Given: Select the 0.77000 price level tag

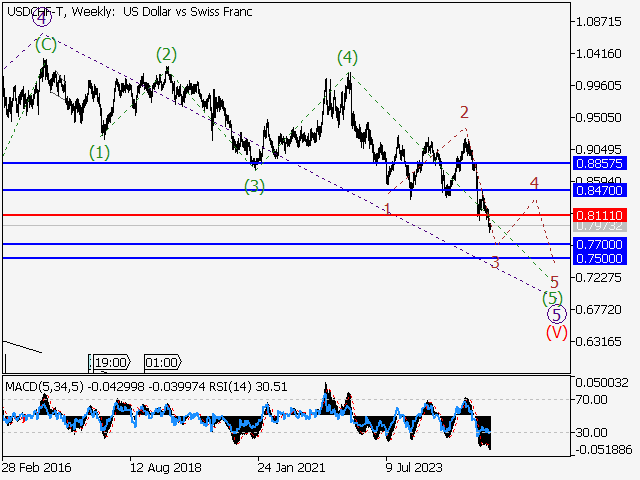Looking at the screenshot, I should tap(600, 244).
